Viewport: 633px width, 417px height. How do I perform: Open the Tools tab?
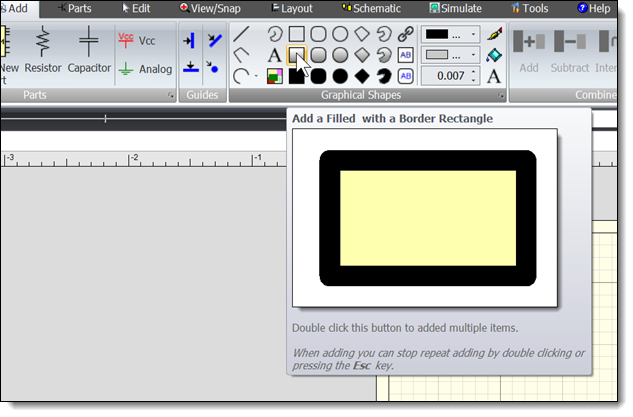pos(530,8)
